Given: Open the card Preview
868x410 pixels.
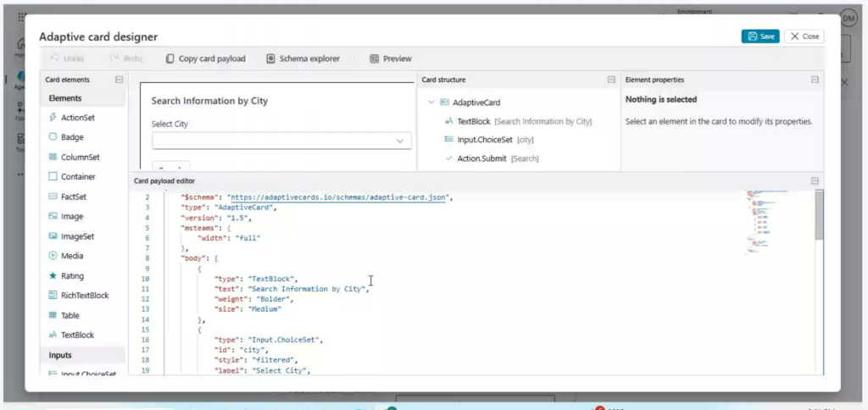Looking at the screenshot, I should pos(391,58).
